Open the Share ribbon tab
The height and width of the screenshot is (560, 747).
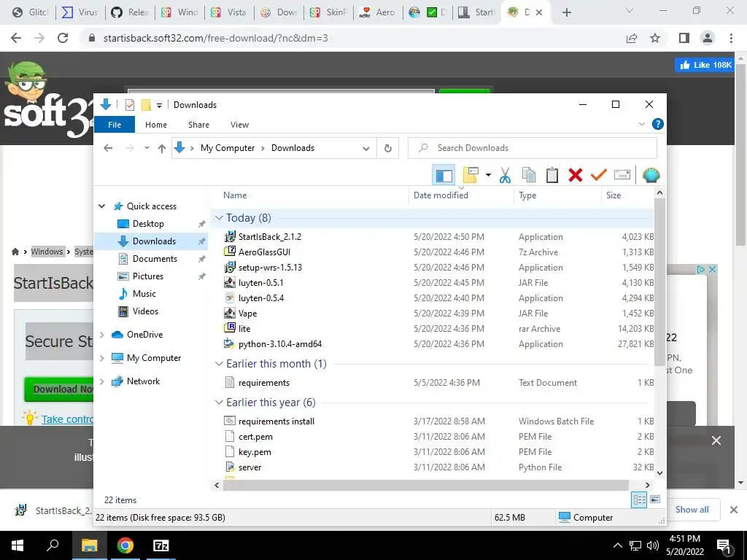coord(198,125)
